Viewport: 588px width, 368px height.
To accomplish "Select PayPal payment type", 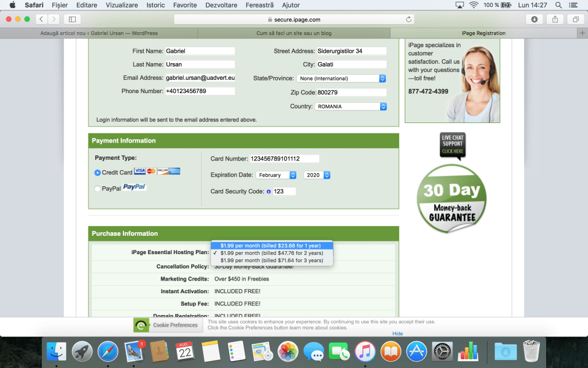I will (98, 189).
